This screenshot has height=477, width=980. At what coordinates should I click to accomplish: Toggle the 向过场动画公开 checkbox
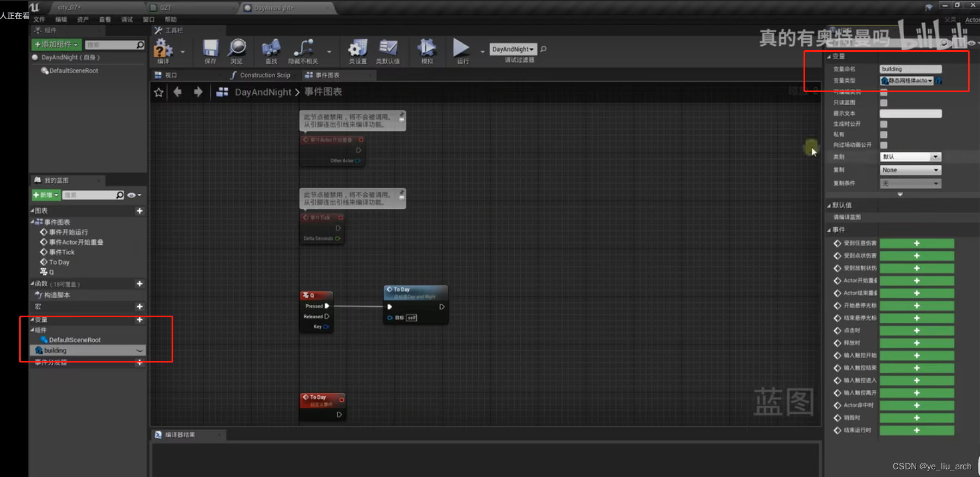884,145
